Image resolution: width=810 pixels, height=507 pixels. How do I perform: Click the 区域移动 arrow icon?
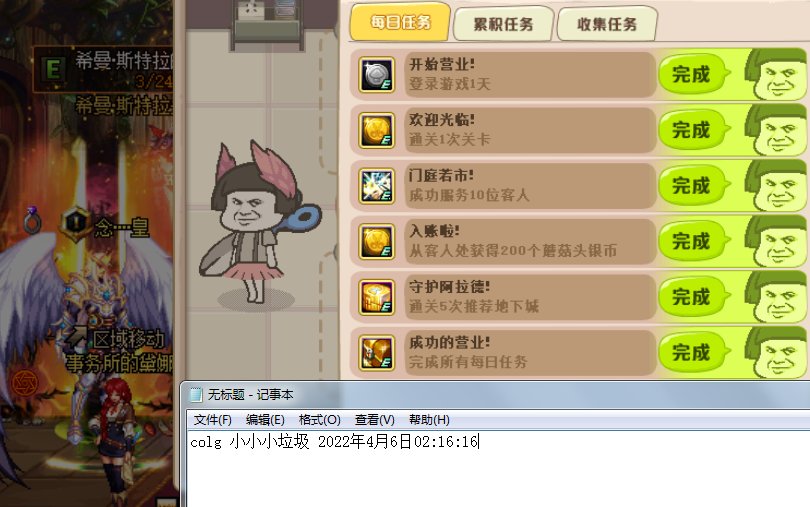pyautogui.click(x=76, y=337)
